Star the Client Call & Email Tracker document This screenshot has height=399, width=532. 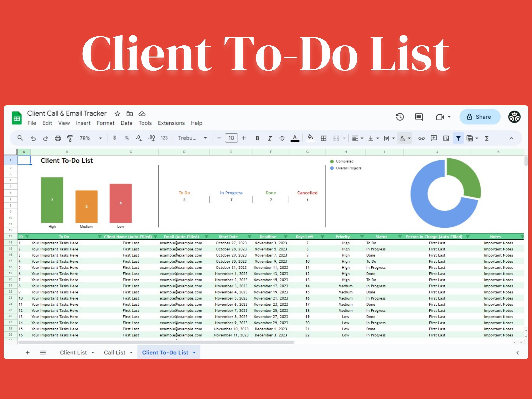point(117,114)
